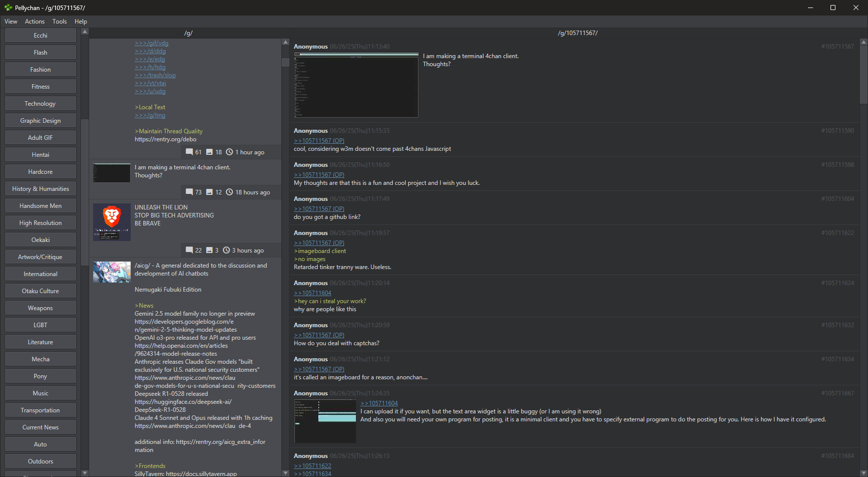Viewport: 868px width, 477px height.
Task: Click the Pellychan clover app icon
Action: [x=8, y=8]
